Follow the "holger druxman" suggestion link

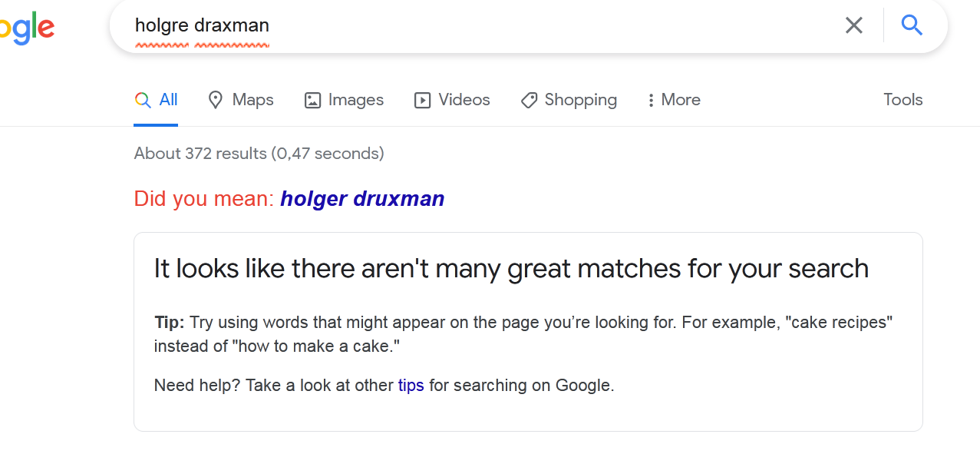(362, 199)
